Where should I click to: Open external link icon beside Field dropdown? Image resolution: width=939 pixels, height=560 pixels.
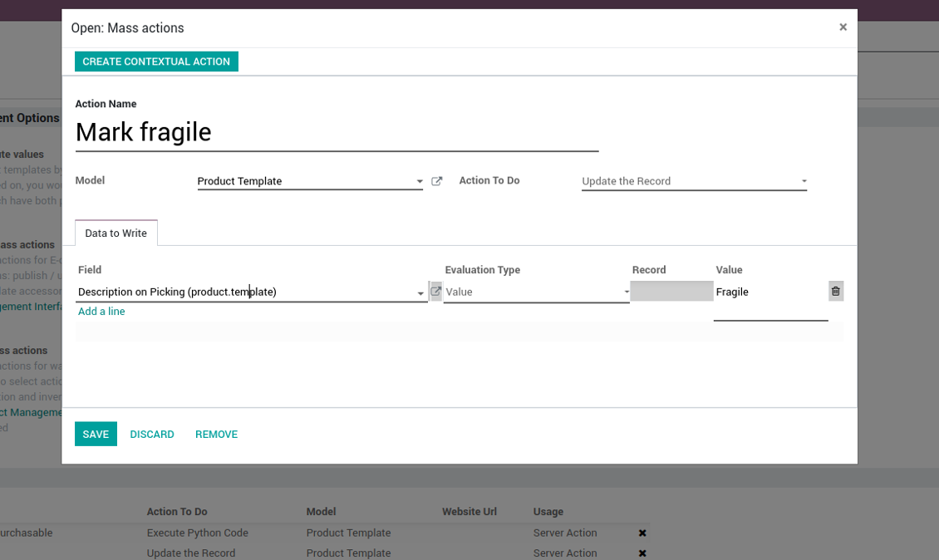pyautogui.click(x=436, y=292)
